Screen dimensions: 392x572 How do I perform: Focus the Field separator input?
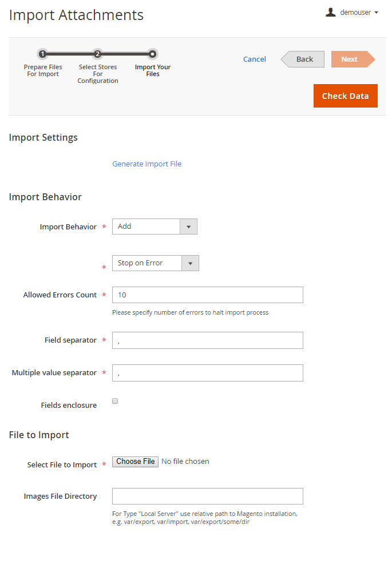[x=207, y=340]
